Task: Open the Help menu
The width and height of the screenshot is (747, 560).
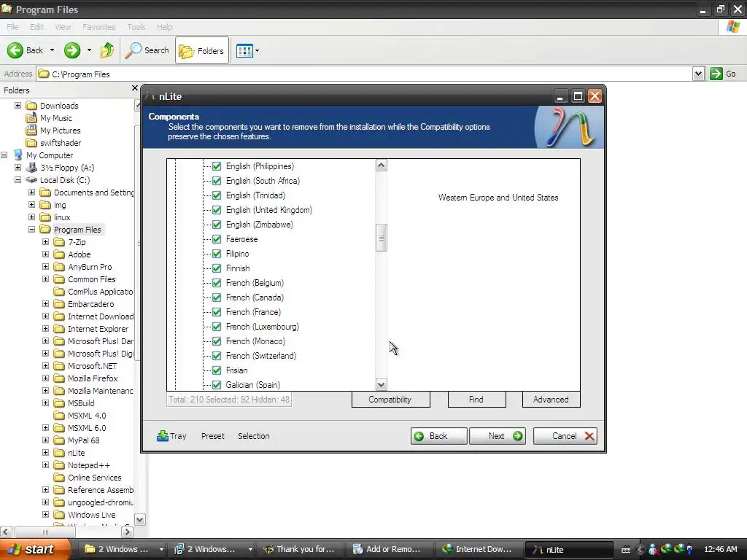Action: pyautogui.click(x=164, y=27)
